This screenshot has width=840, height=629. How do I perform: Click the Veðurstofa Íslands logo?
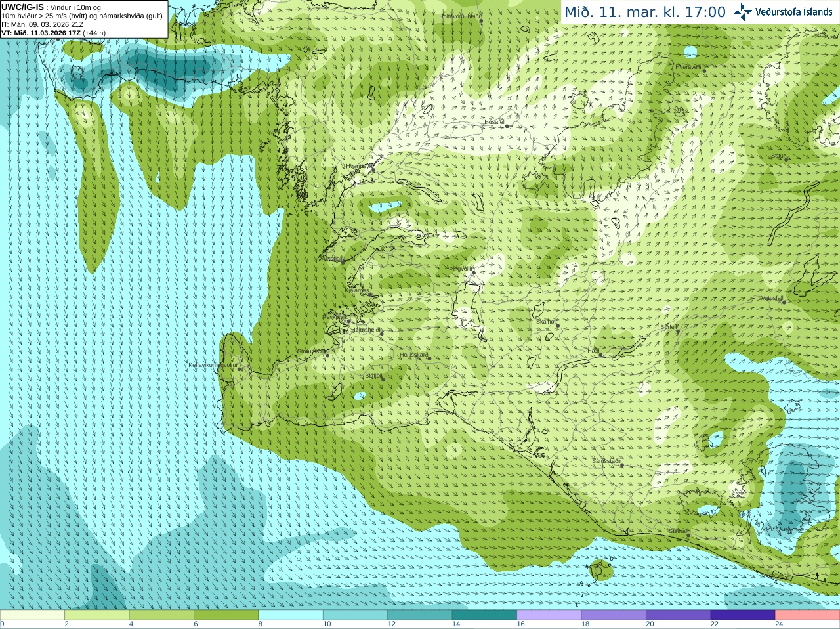pos(784,12)
